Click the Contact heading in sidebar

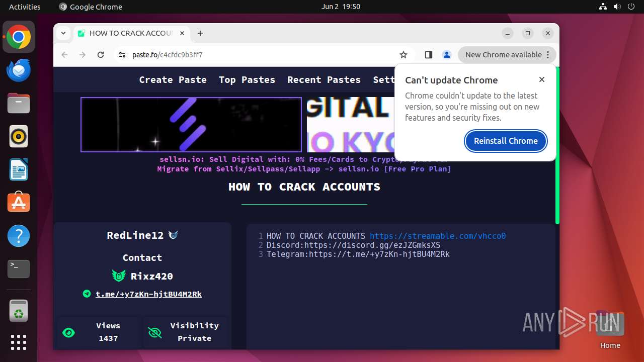tap(142, 257)
